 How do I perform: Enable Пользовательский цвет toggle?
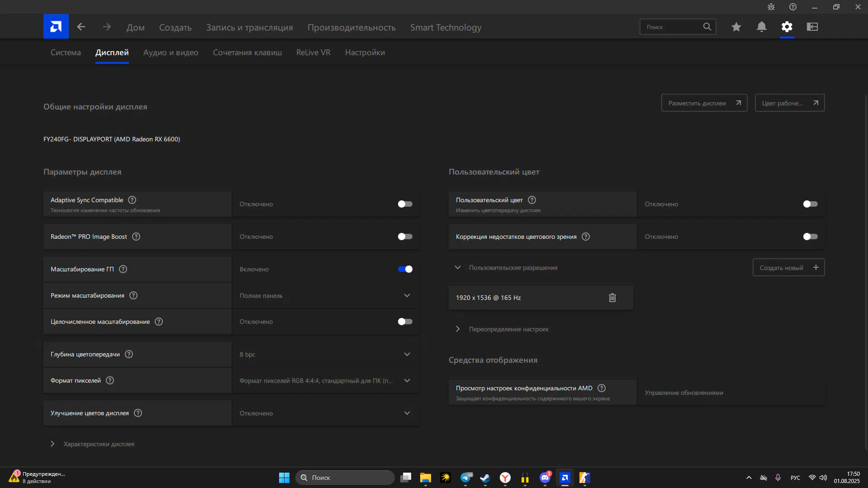[810, 204]
